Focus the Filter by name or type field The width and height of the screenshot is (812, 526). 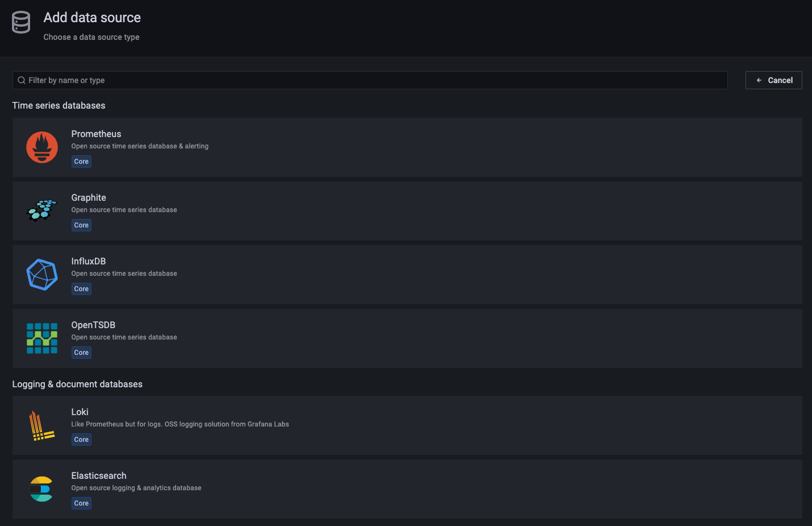[x=370, y=80]
